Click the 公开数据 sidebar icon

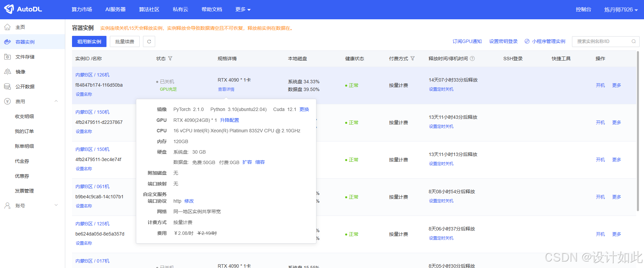pos(7,87)
